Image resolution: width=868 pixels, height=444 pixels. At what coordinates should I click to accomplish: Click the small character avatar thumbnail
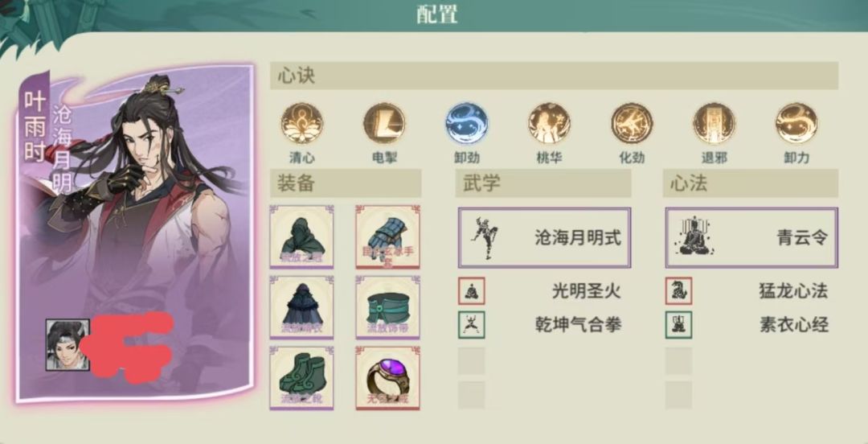68,345
